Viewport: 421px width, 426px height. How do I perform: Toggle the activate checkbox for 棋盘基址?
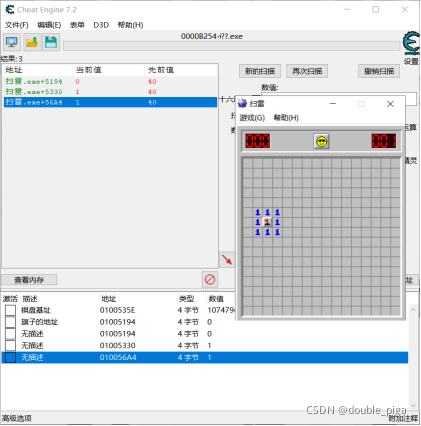pos(10,310)
